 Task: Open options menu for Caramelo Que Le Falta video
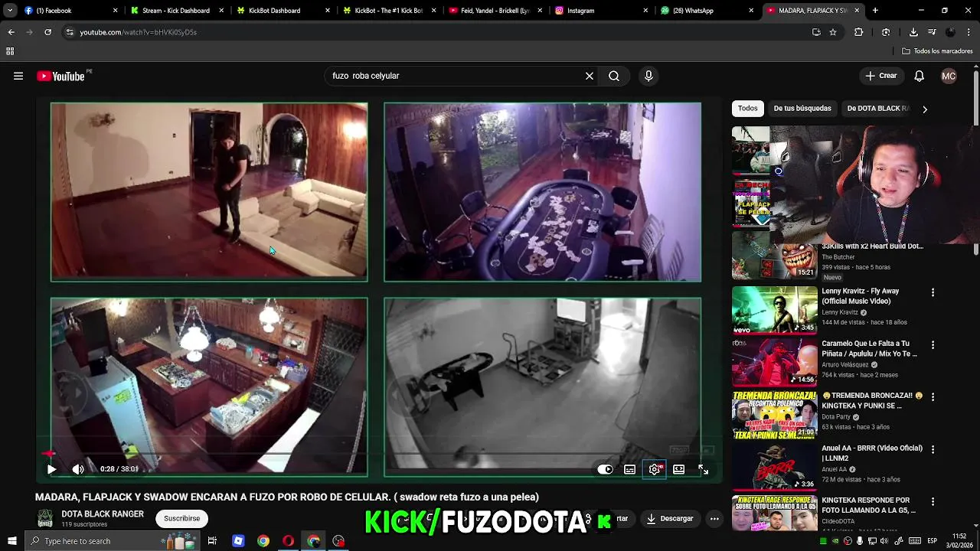(933, 344)
